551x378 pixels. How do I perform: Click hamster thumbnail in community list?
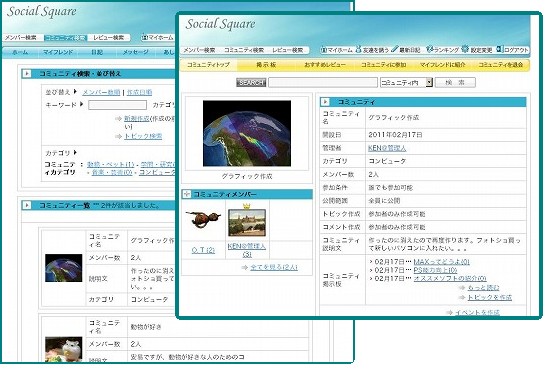(64, 349)
